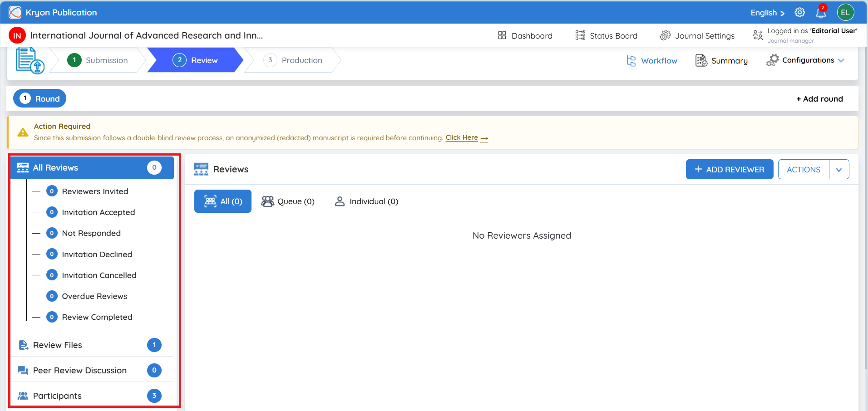The image size is (868, 411).
Task: Go to the Production stage
Action: pyautogui.click(x=293, y=60)
